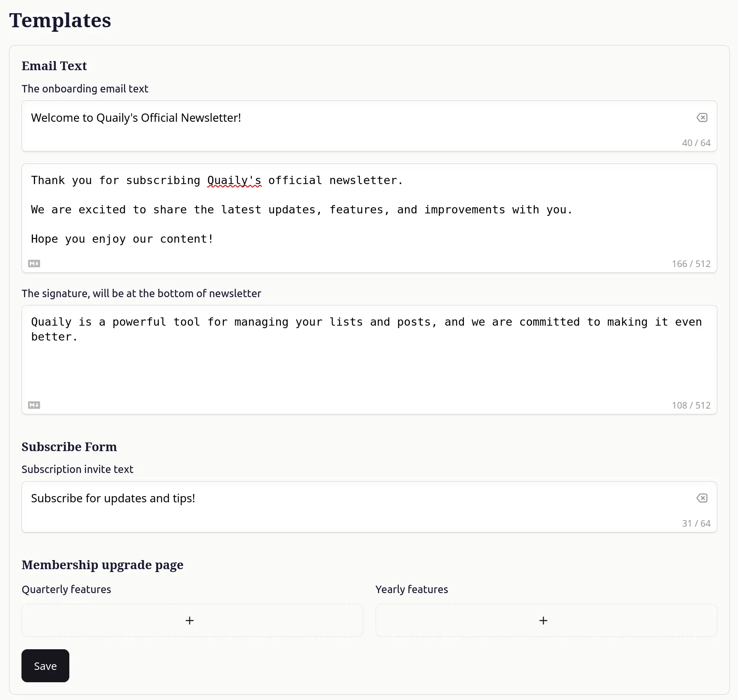738x700 pixels.
Task: Click the Subscribe Form section heading
Action: coord(69,447)
